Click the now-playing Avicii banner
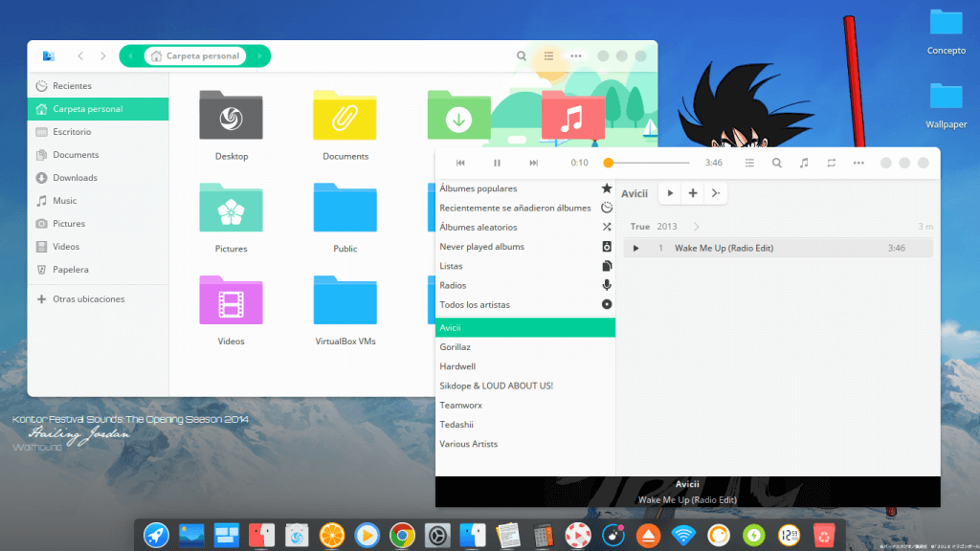The width and height of the screenshot is (980, 551). click(x=687, y=492)
